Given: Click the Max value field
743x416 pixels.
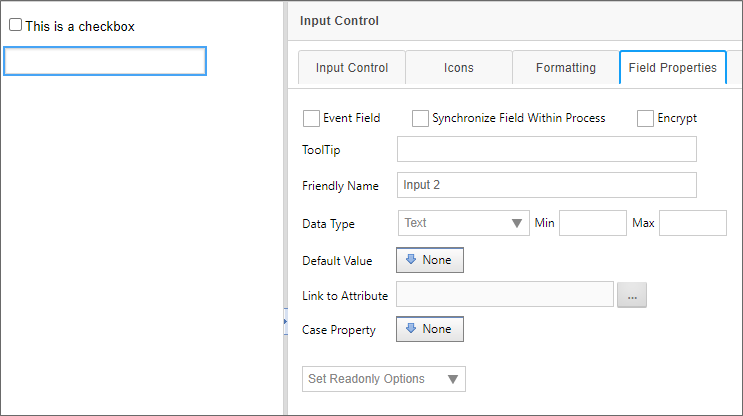Looking at the screenshot, I should click(x=692, y=223).
